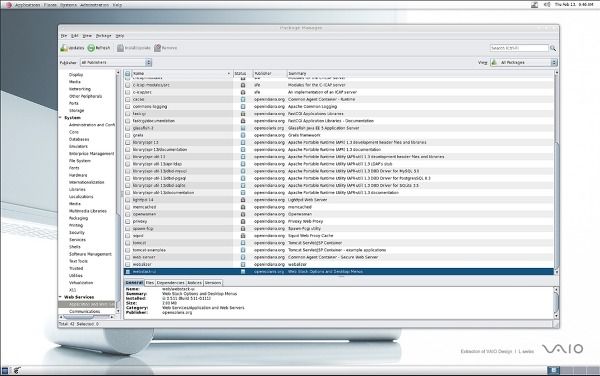Sort by the Publisher column header
This screenshot has height=376, width=600.
point(270,73)
